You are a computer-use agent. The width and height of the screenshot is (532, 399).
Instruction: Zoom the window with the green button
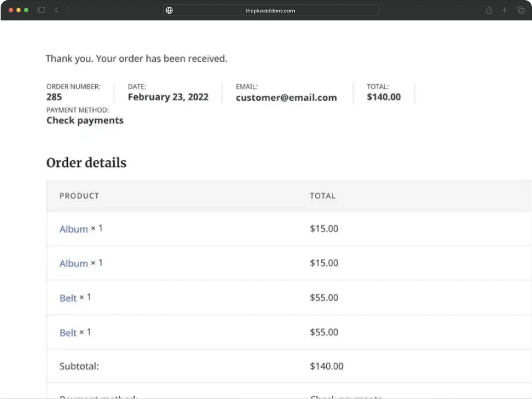[x=27, y=10]
